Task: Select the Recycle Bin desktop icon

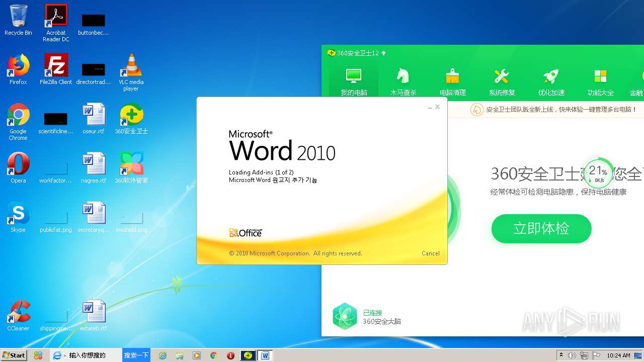Action: click(18, 21)
